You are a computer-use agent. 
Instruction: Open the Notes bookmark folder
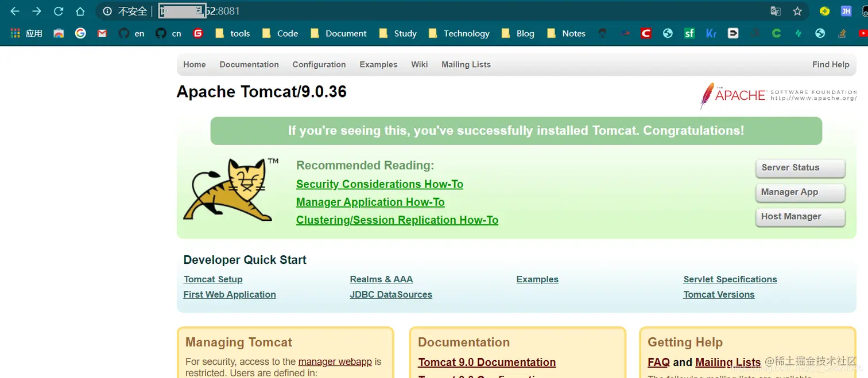(566, 33)
